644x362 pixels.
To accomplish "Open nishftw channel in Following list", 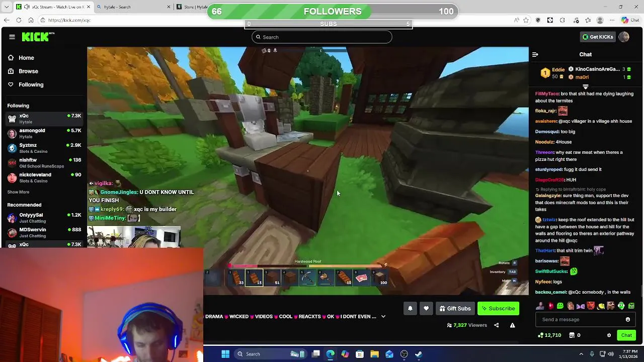I will coord(44,162).
